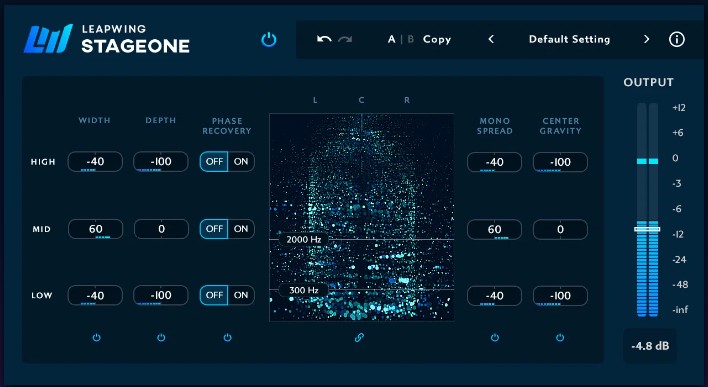Set the Mid band Phase Recovery to ON

point(241,229)
